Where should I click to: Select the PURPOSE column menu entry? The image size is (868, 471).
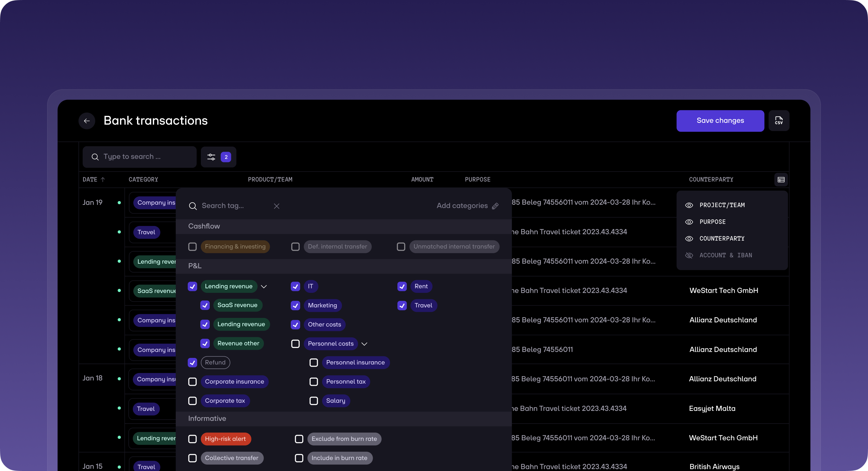tap(712, 222)
